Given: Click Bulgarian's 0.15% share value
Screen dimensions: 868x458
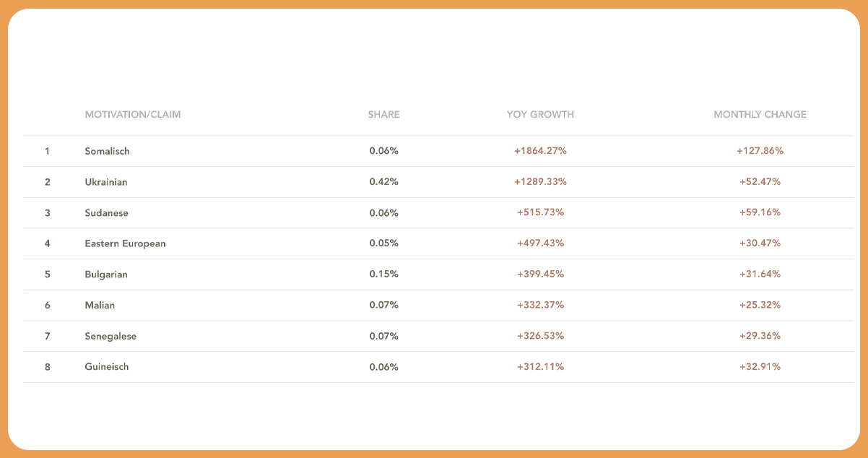Looking at the screenshot, I should coord(383,275).
